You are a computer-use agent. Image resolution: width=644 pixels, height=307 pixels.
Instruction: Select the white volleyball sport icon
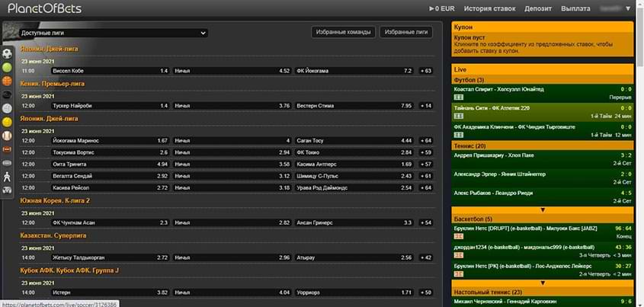[7, 108]
